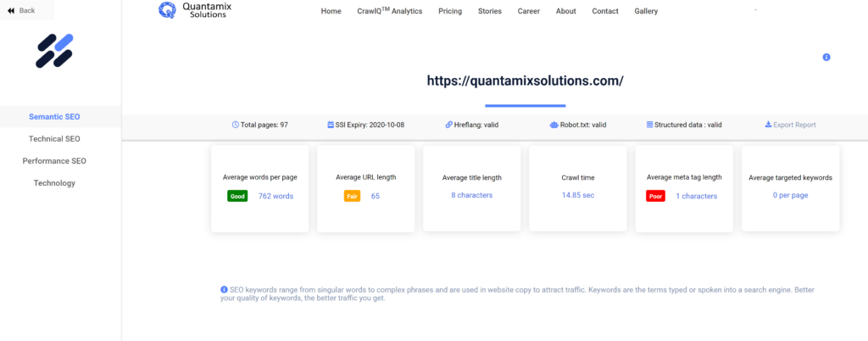Click the 8 characters title length value
Screen dimensions: 868x341
(x=471, y=195)
